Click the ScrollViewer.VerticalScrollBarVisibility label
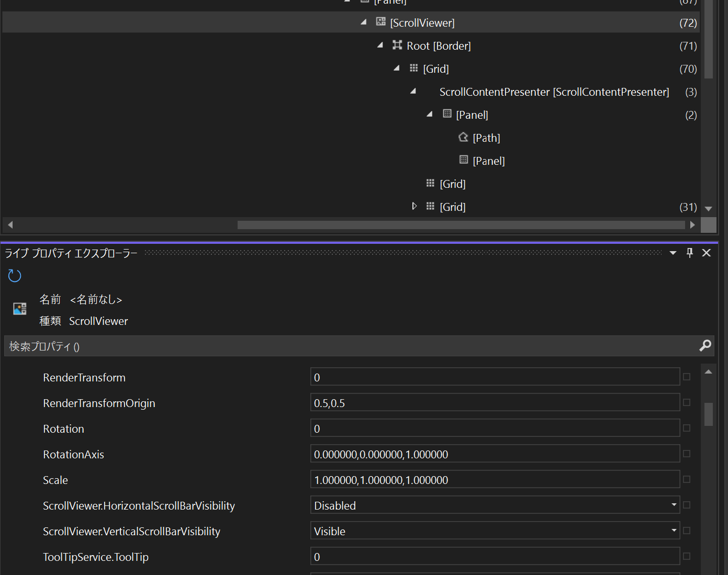 [131, 531]
